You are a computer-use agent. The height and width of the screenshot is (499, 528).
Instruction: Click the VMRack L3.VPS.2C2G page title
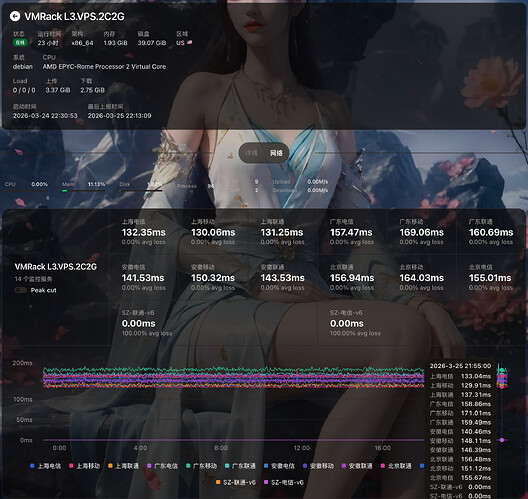[x=74, y=16]
